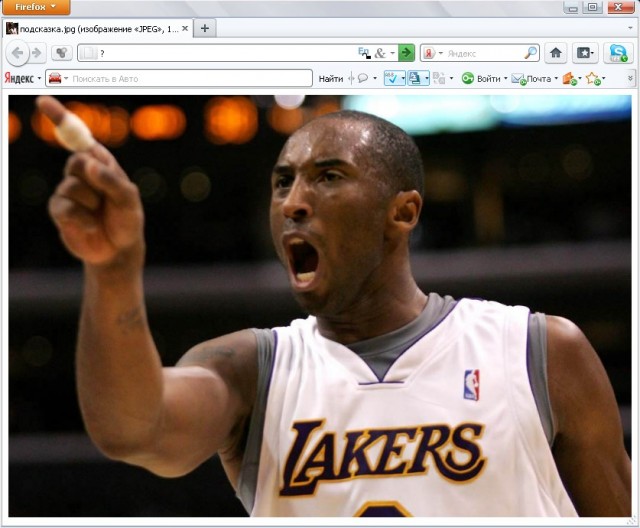
Task: Click the green key login icon
Action: 467,78
